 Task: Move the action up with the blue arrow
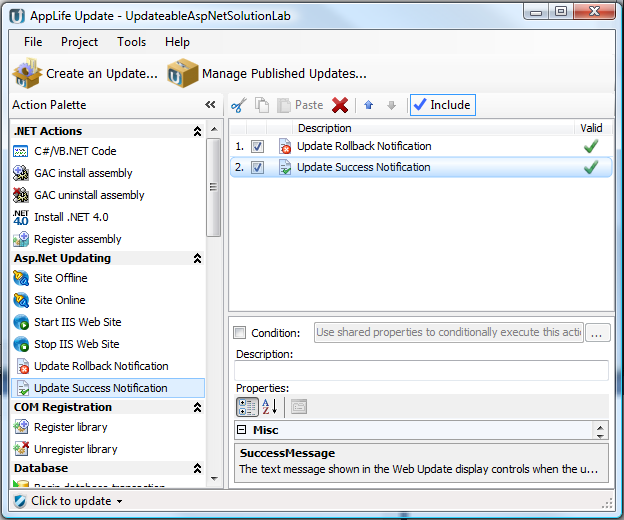(369, 105)
